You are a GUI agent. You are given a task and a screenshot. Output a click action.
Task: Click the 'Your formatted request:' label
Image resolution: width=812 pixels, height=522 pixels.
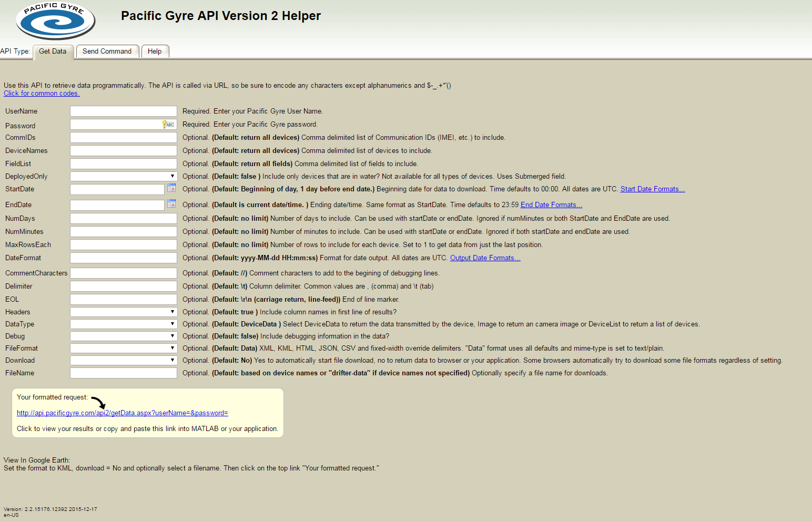click(x=53, y=397)
